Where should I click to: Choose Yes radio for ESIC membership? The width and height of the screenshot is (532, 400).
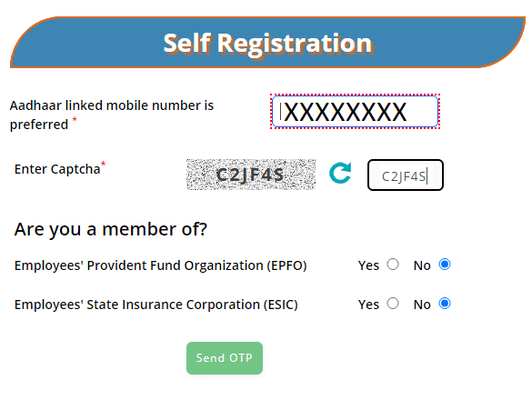[393, 304]
